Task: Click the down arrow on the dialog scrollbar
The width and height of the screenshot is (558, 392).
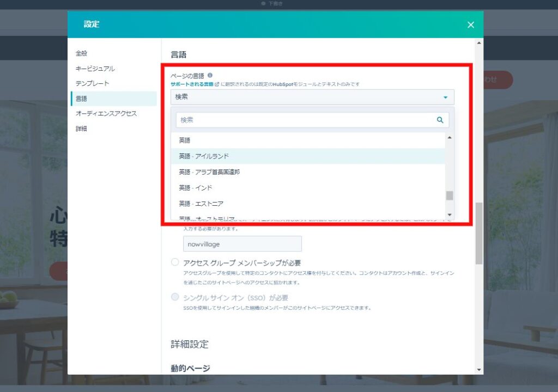Action: pos(478,370)
